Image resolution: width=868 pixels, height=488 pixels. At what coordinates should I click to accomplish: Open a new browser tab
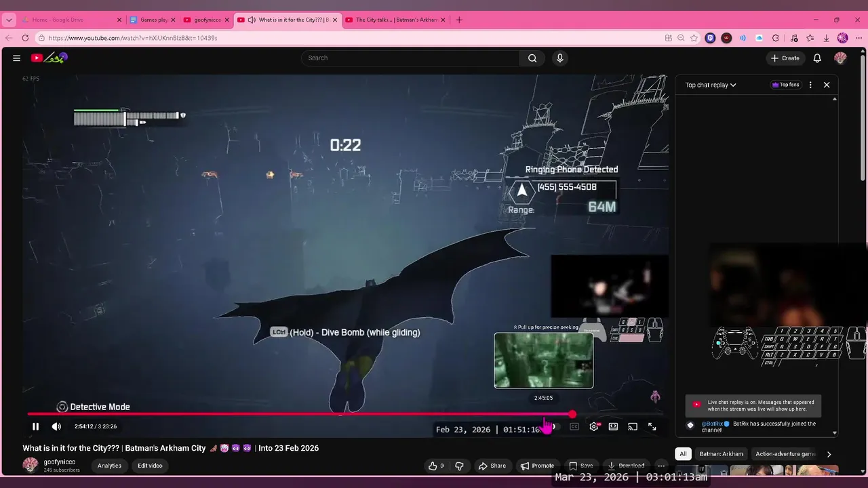[x=459, y=20]
